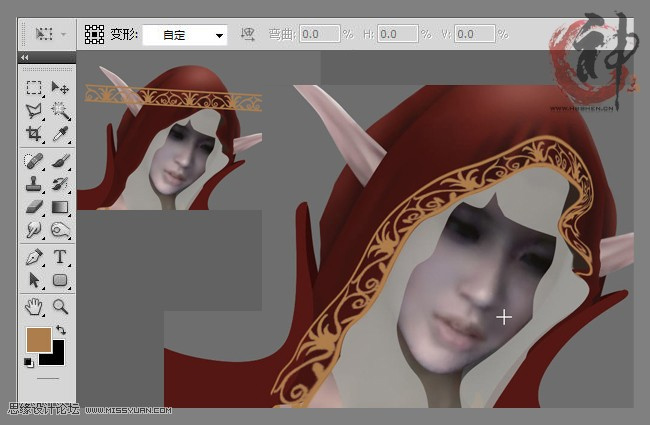This screenshot has width=650, height=425.
Task: Select the Brush tool
Action: (x=61, y=161)
